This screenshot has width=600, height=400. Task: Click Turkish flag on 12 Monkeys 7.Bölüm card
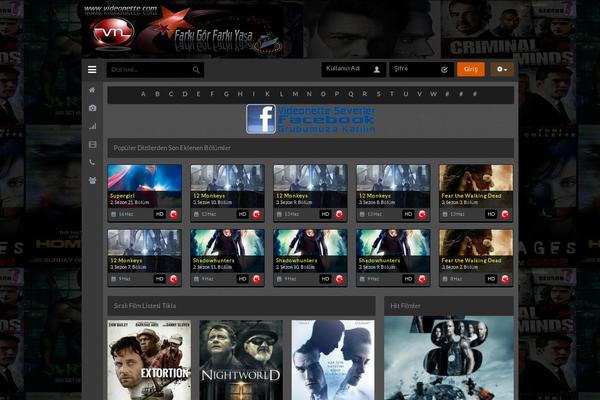click(x=174, y=279)
